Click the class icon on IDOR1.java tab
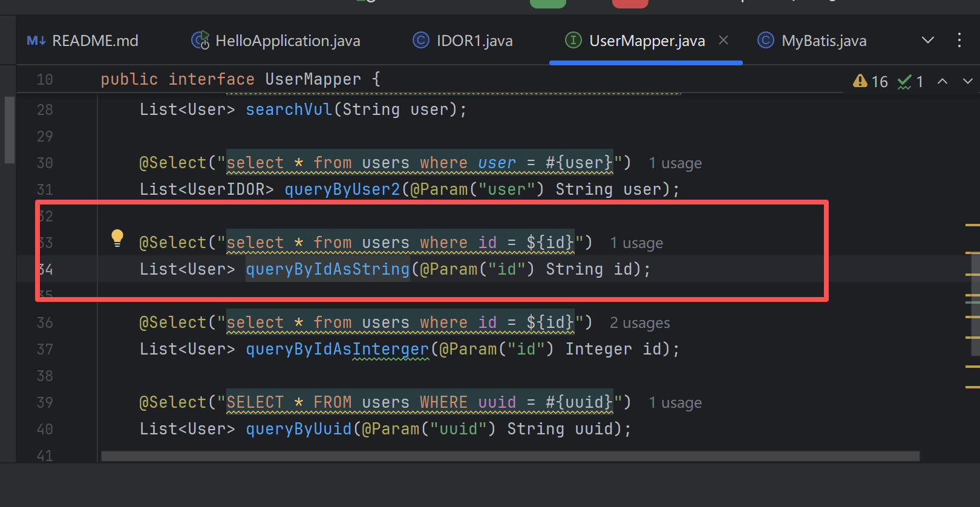Viewport: 980px width, 507px height. coord(420,40)
